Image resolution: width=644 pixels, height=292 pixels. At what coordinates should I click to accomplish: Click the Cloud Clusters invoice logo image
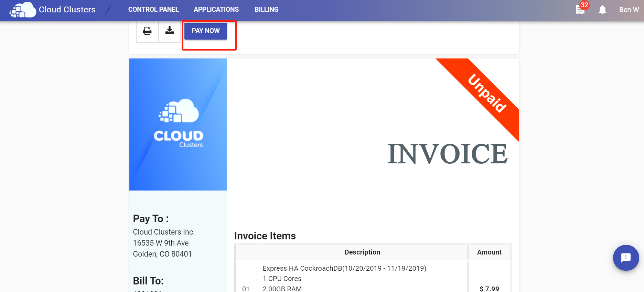(178, 124)
